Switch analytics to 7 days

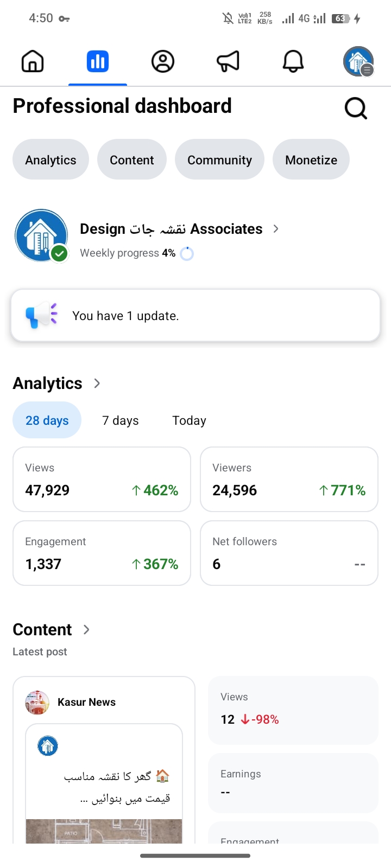coord(121,420)
